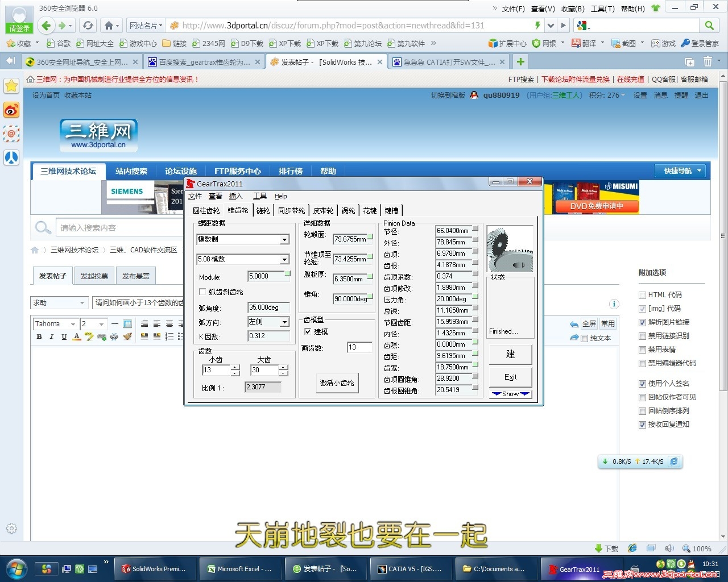728x582 pixels.
Task: Open the 网站名片 dropdown in address bar
Action: pos(146,25)
